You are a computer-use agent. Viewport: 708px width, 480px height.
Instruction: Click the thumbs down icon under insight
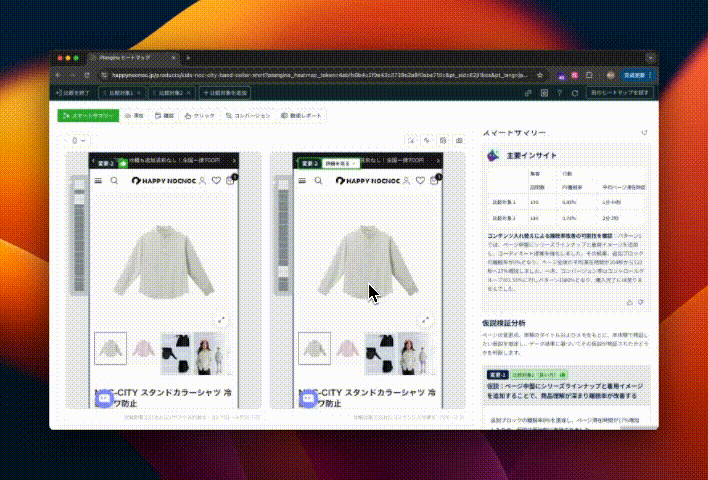point(641,301)
